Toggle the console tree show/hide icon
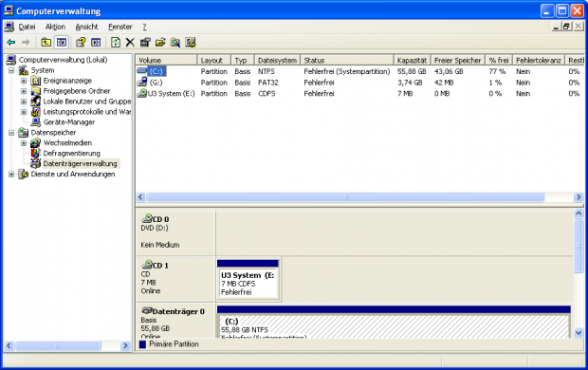The height and width of the screenshot is (370, 588). [62, 43]
